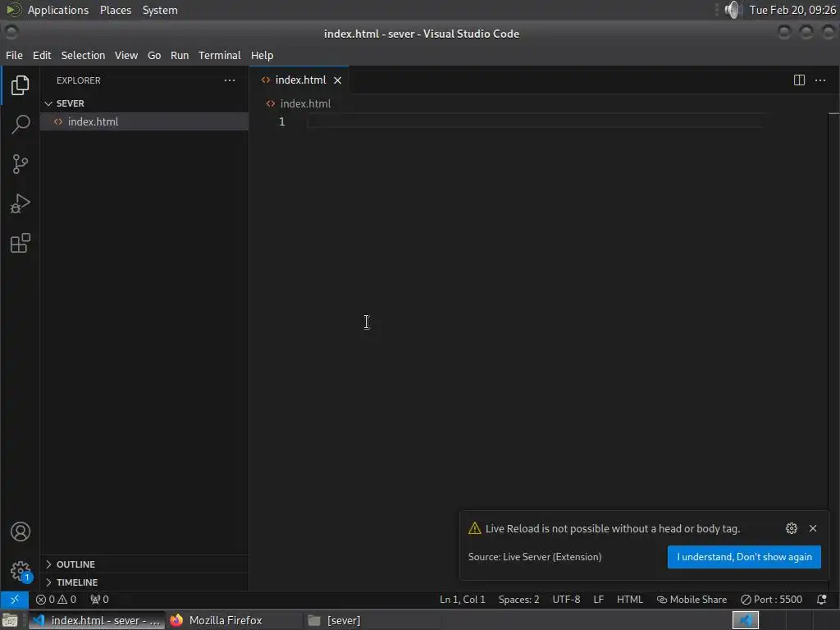Screen dimensions: 840x630
Task: Click the VS Code icon in workspace switcher
Action: click(745, 620)
